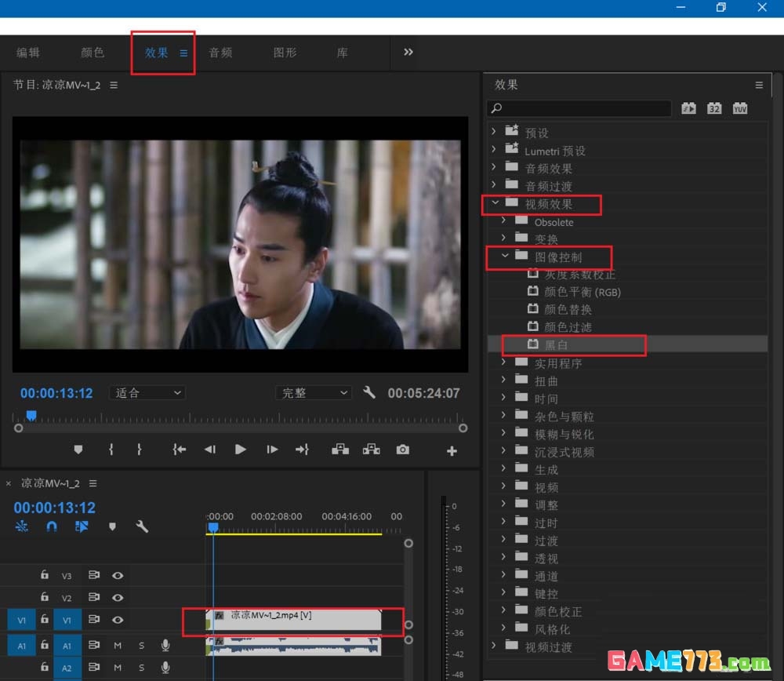Click the Extract button in monitor
The width and height of the screenshot is (784, 681).
(x=372, y=450)
